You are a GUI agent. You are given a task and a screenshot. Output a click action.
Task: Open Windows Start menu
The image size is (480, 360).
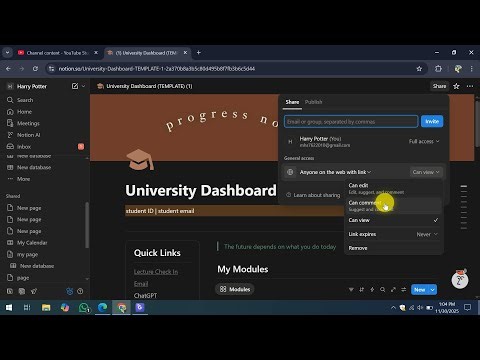9,307
